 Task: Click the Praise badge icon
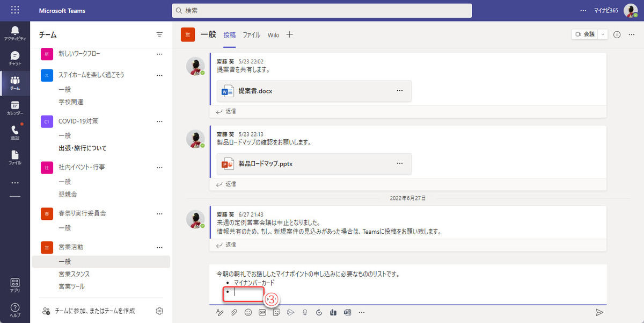tap(305, 312)
